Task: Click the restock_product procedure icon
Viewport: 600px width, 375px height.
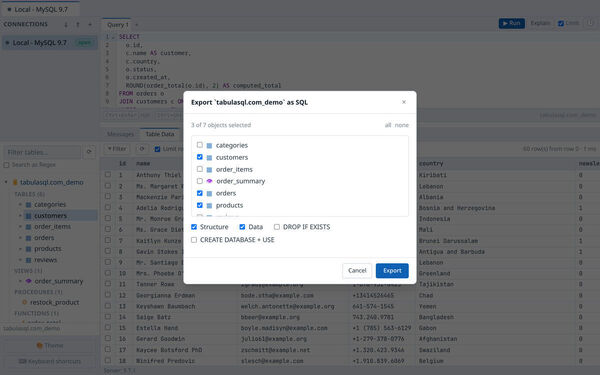Action: click(24, 302)
